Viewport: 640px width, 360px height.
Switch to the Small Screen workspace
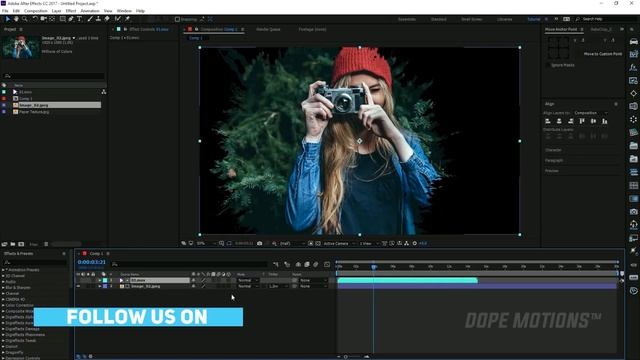(471, 19)
